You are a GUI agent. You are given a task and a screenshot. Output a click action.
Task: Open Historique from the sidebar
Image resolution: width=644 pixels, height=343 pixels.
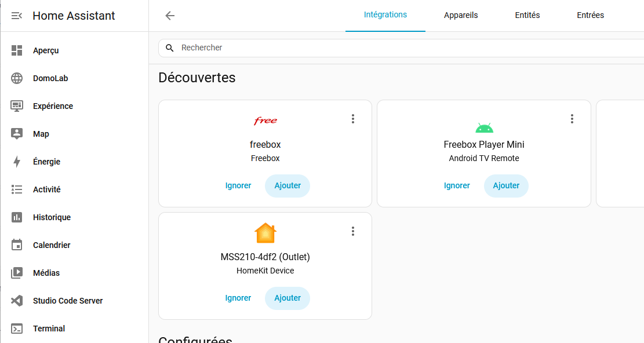pyautogui.click(x=52, y=217)
